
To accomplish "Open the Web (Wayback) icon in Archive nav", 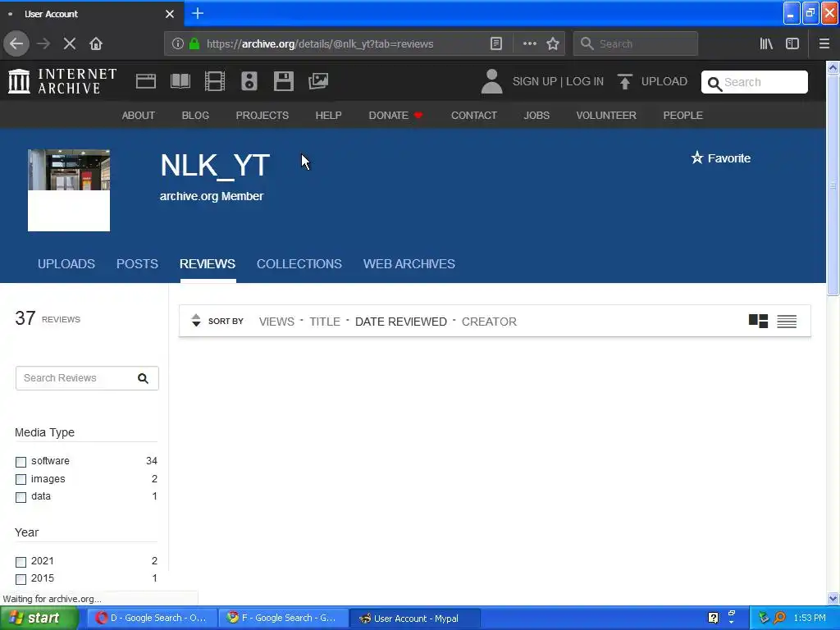I will (x=146, y=81).
